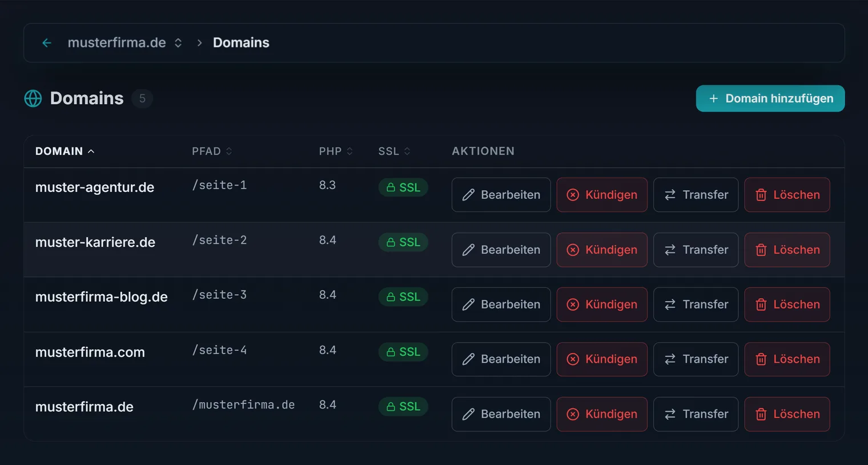Click the domain count badge 5
This screenshot has height=465, width=868.
click(x=142, y=98)
